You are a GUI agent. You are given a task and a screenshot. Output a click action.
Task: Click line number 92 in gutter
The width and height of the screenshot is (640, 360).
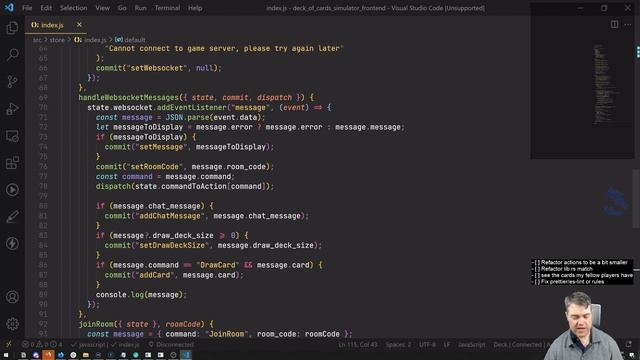pyautogui.click(x=43, y=324)
